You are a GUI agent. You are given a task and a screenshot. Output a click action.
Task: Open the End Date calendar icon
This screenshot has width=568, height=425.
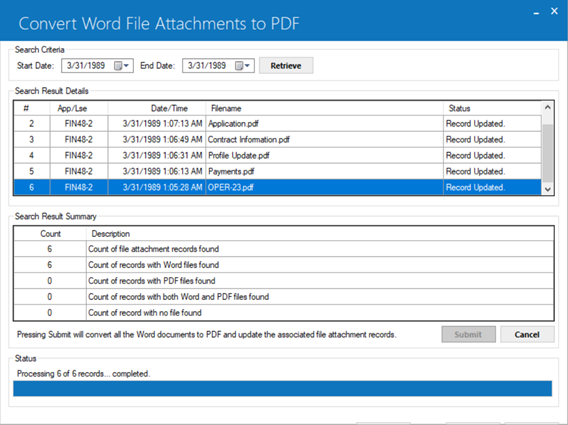coord(239,66)
